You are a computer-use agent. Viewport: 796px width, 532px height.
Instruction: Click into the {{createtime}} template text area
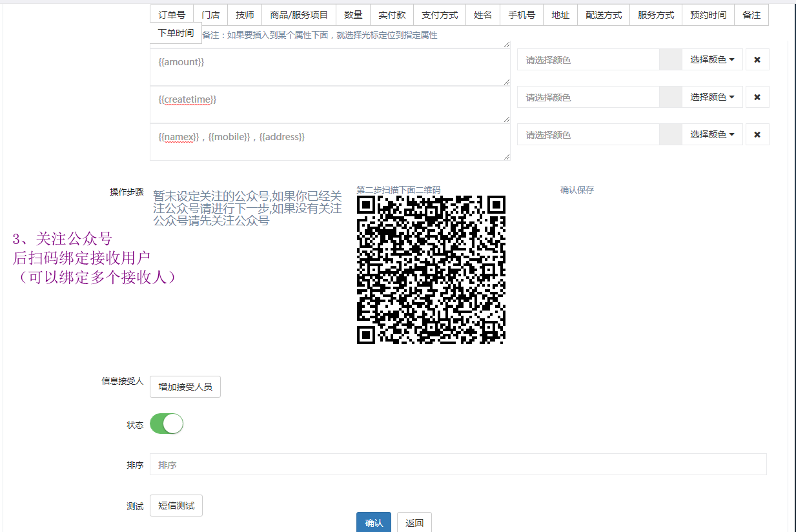[x=330, y=105]
